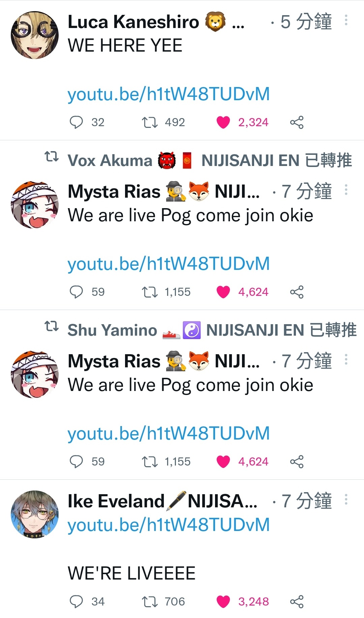Open youtu.be link in Shu-retweeted Mysta tweet

coord(169,433)
